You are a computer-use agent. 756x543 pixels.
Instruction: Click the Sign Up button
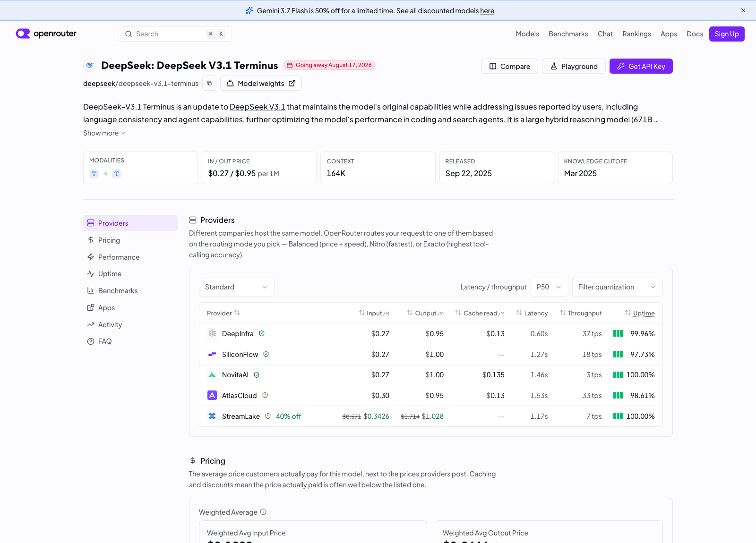point(727,34)
